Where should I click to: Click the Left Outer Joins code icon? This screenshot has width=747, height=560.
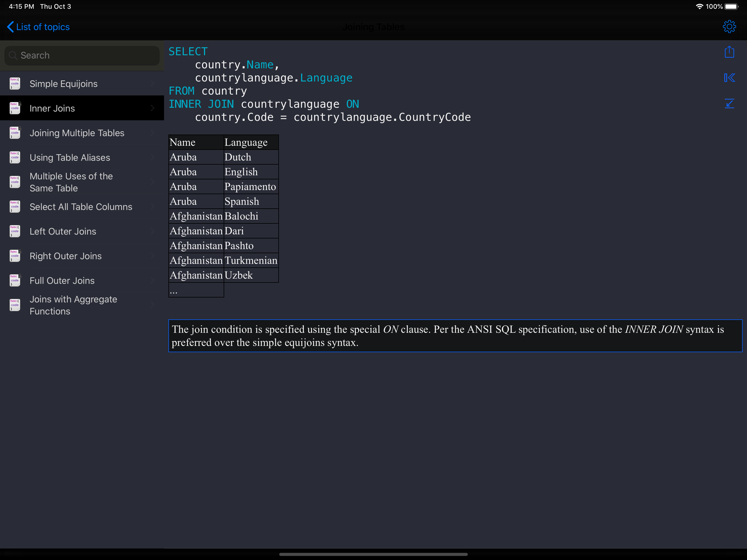tap(15, 231)
